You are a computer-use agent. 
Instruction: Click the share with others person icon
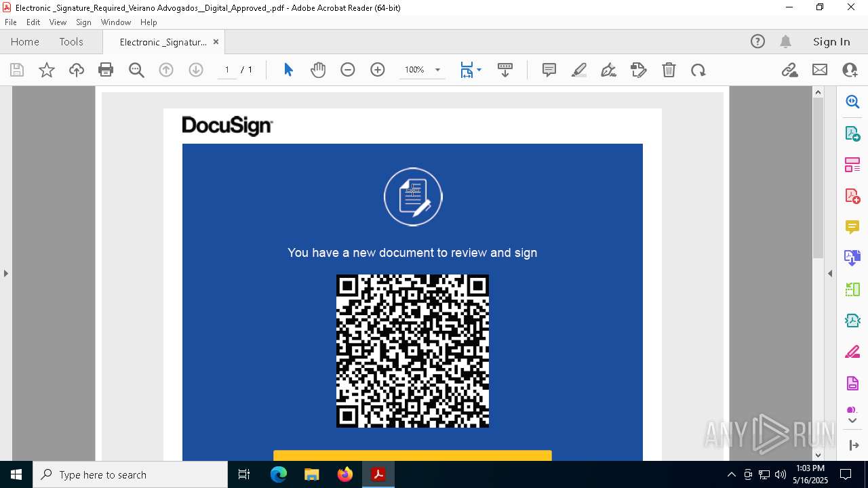[x=850, y=70]
